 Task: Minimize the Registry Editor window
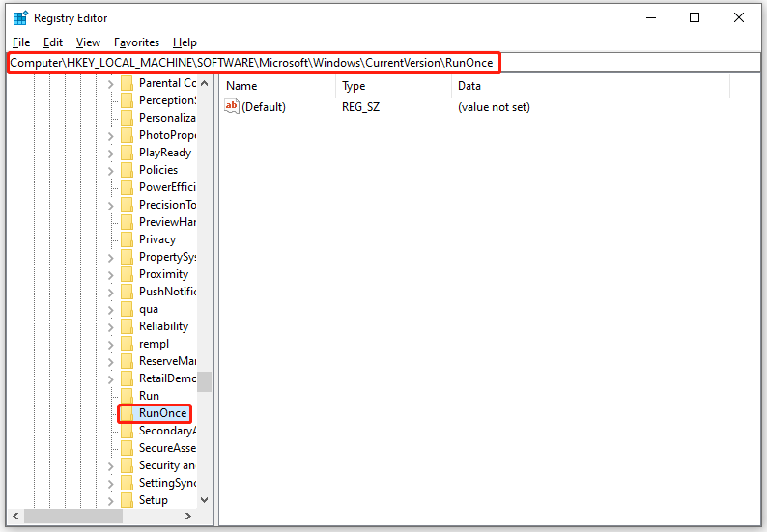click(651, 18)
